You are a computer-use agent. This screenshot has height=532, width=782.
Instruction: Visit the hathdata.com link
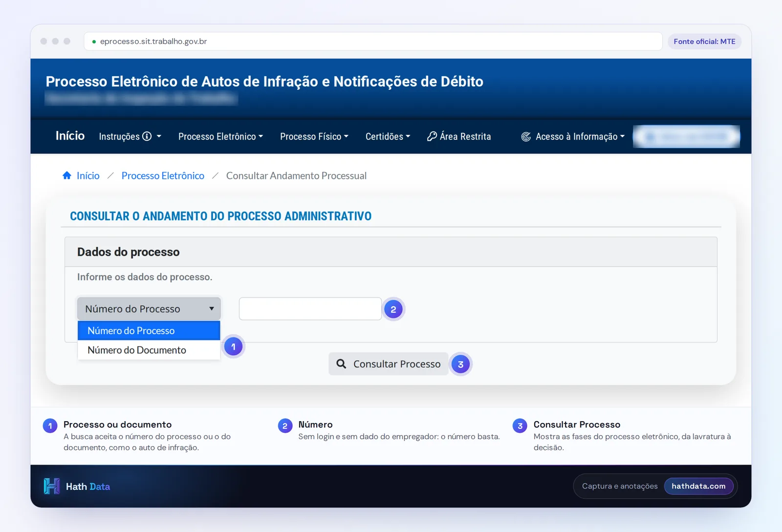[698, 486]
